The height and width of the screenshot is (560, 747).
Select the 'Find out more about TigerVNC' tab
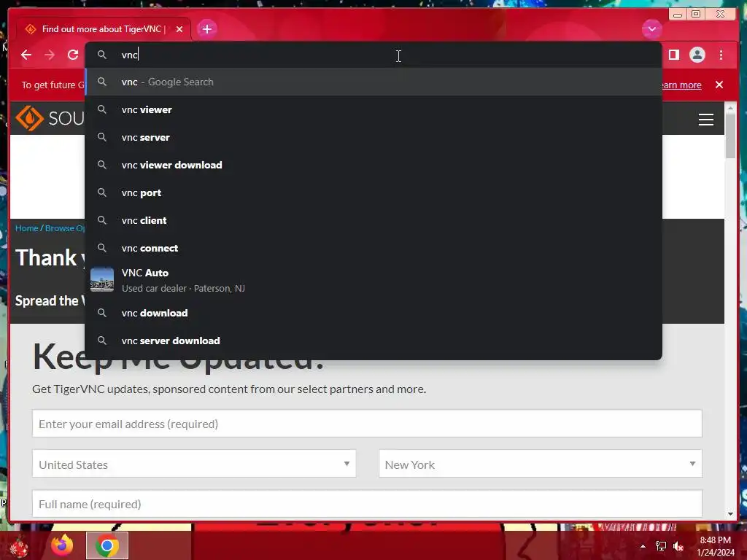tap(102, 29)
